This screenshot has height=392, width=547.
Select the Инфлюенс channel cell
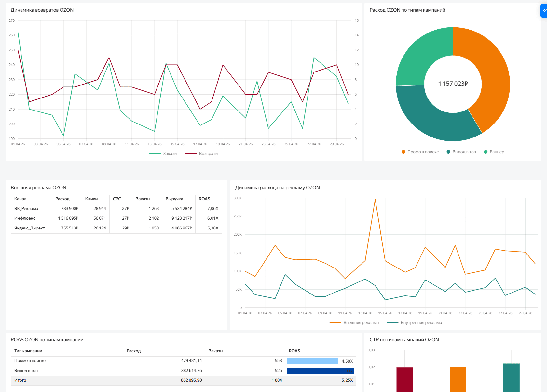pos(31,218)
